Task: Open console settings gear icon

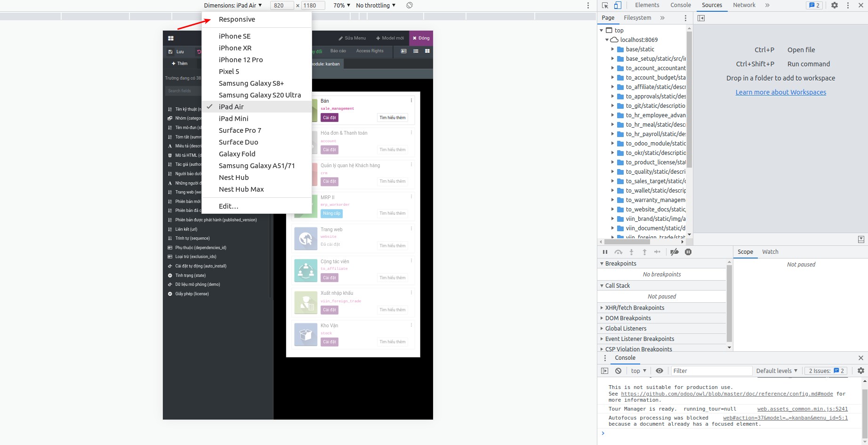Action: (x=860, y=371)
